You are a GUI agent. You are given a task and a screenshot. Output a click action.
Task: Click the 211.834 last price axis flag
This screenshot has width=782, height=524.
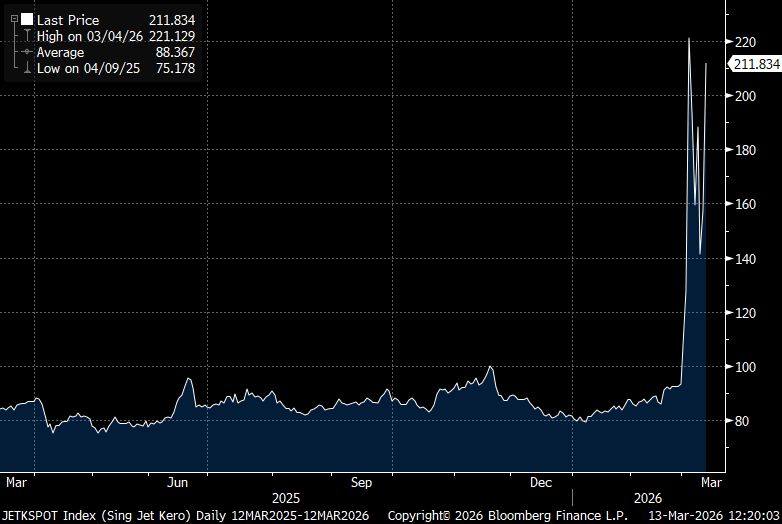755,64
